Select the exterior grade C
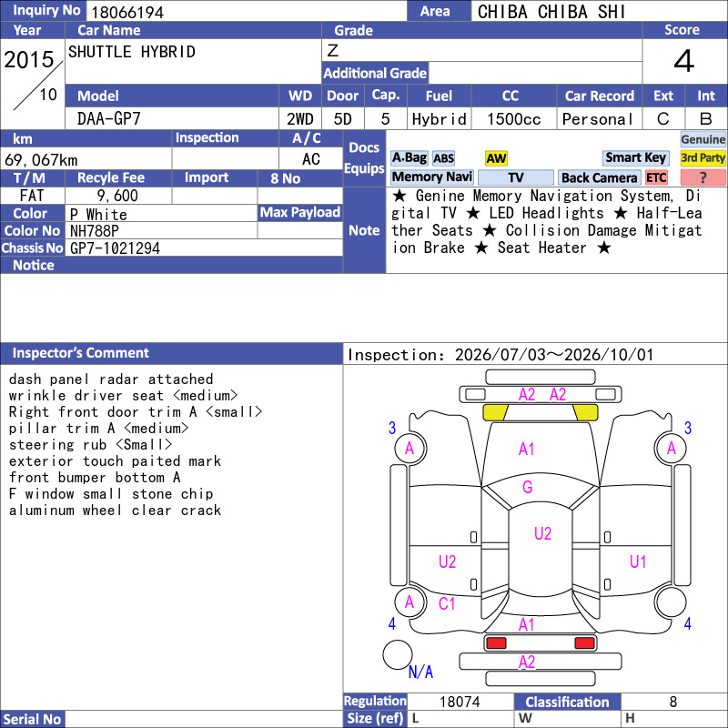Viewport: 728px width, 728px height. point(663,119)
